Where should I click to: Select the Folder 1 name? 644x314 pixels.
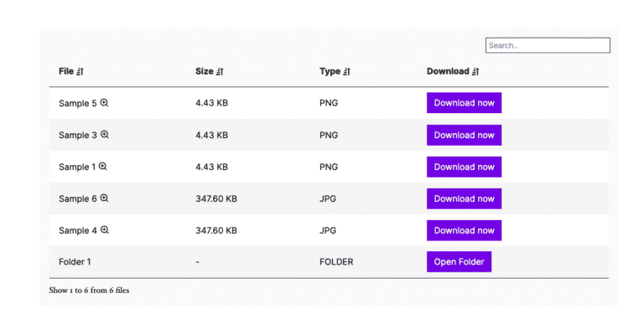[75, 261]
